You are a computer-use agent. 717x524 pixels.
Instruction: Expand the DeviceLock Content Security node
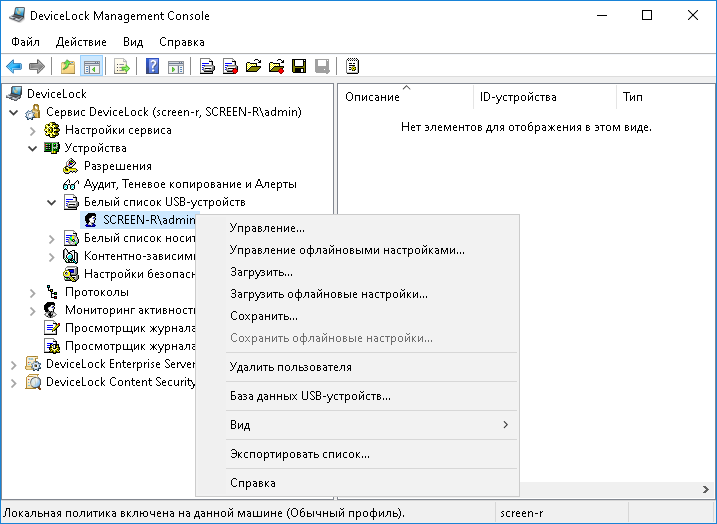pyautogui.click(x=14, y=383)
